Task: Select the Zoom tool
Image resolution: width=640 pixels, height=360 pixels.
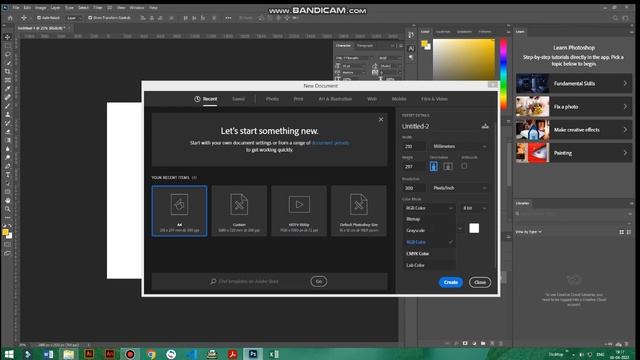Action: (x=7, y=209)
